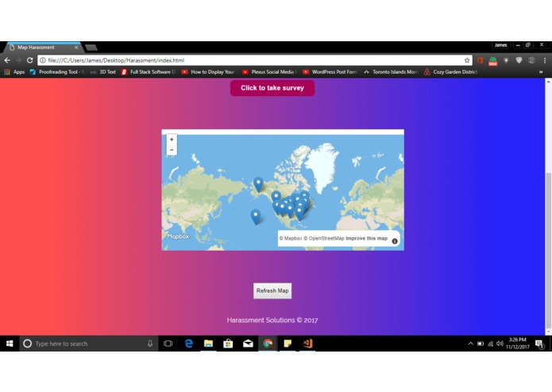
Task: Open Visual Studio Code from the taskbar
Action: (x=307, y=344)
